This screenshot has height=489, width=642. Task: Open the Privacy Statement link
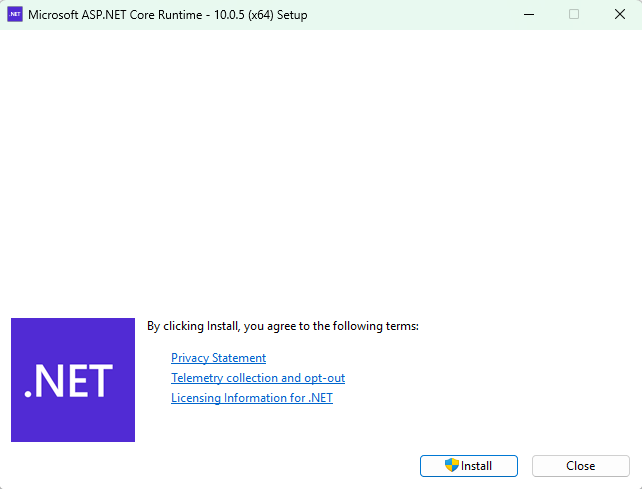pyautogui.click(x=218, y=358)
